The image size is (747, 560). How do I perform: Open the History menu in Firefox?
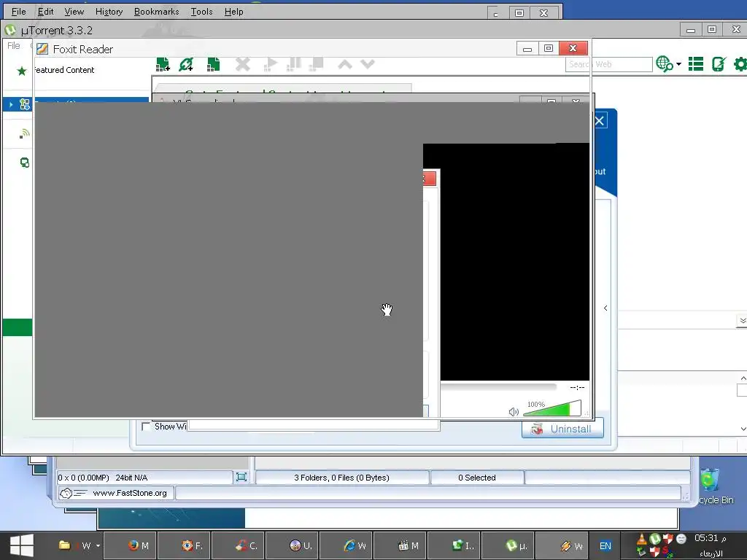click(x=109, y=12)
